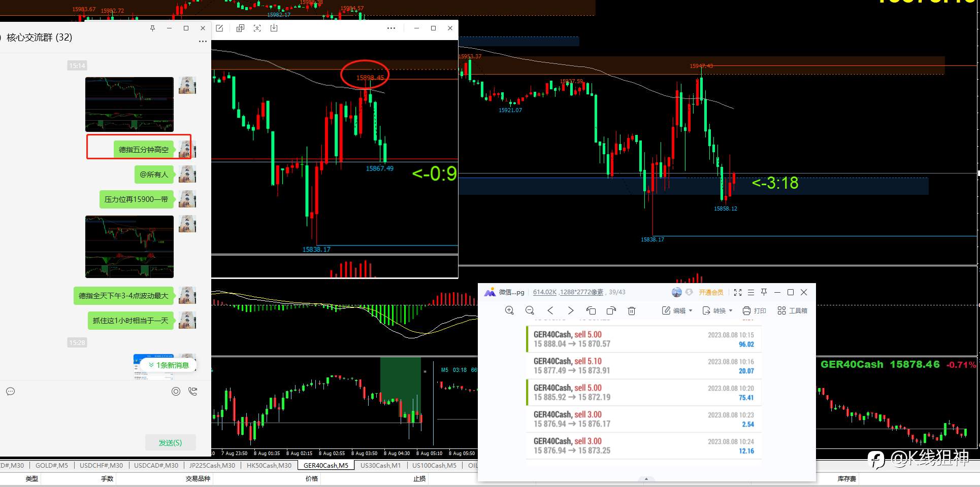Image resolution: width=980 pixels, height=487 pixels.
Task: Click the sell 5.10 trade with profit 20.07
Action: point(643,366)
